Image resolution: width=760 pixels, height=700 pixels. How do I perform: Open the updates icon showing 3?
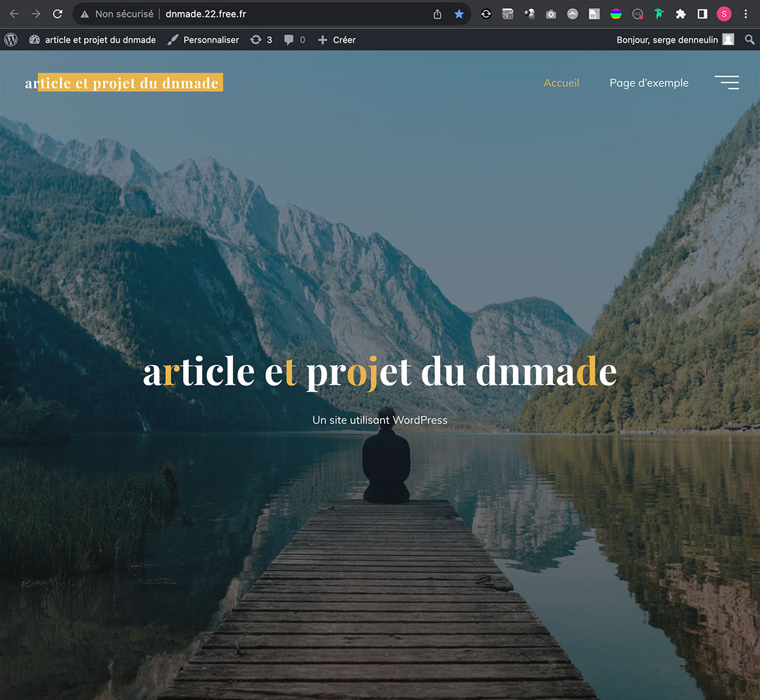coord(261,40)
